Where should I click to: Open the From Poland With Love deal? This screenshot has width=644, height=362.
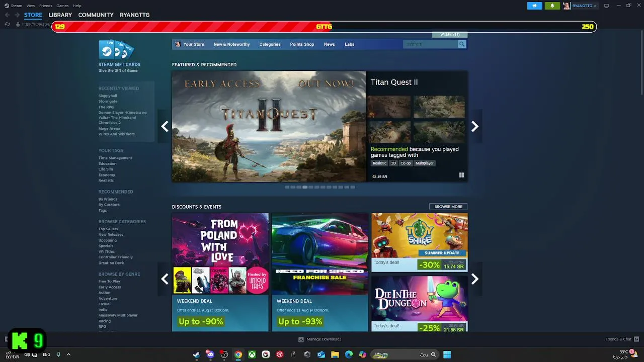point(220,272)
